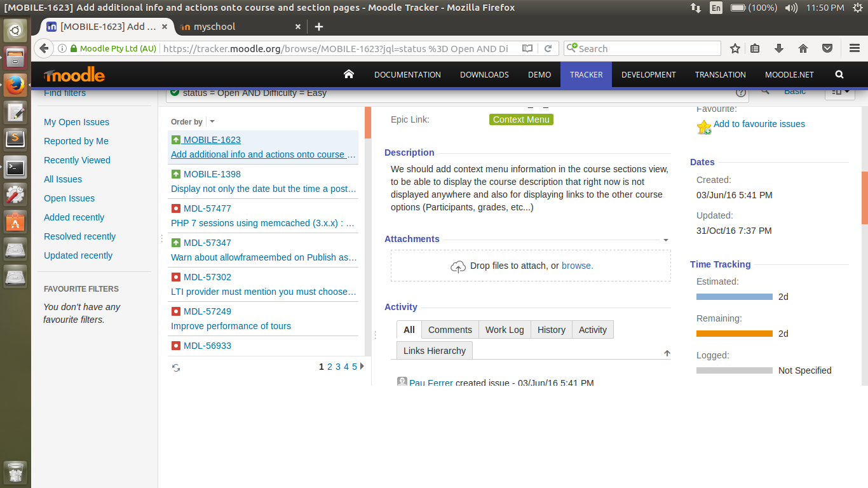This screenshot has height=488, width=868.
Task: Click the Moodle site home icon
Action: (348, 74)
